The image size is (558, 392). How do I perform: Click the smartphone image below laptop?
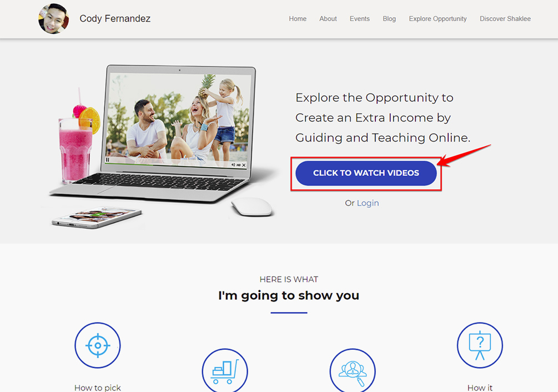97,217
